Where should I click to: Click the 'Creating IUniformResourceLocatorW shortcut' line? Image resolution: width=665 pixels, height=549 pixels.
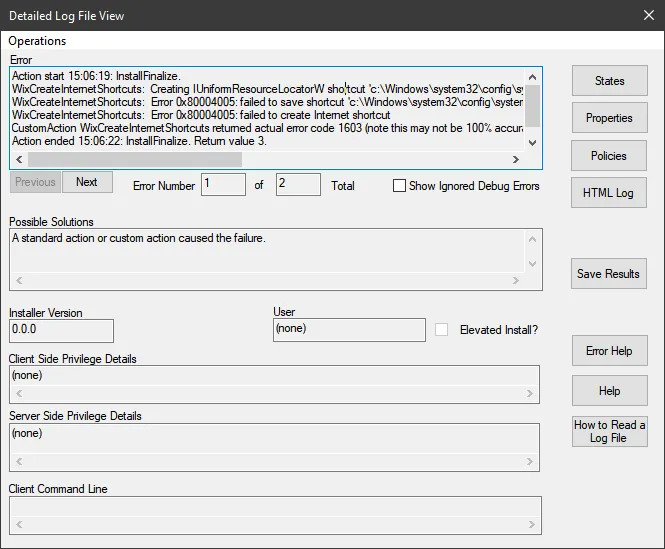click(x=267, y=89)
